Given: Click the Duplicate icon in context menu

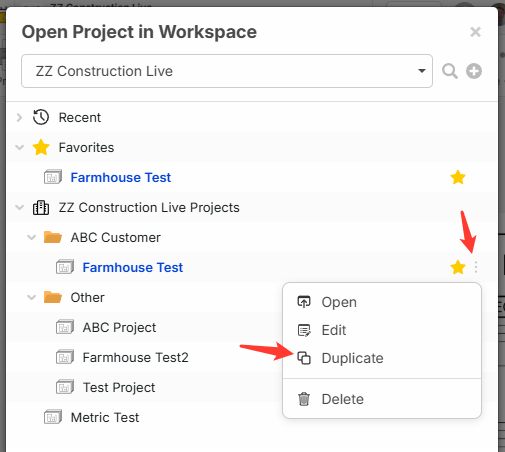Looking at the screenshot, I should 304,358.
